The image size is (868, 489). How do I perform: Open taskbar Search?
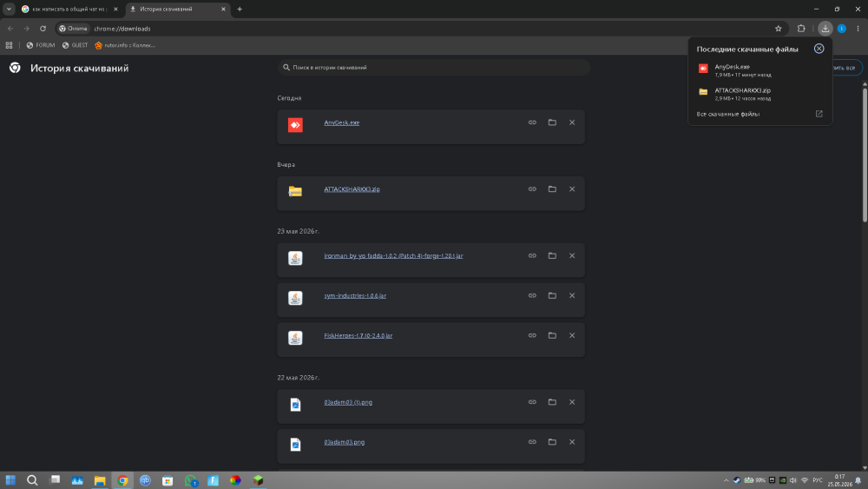pyautogui.click(x=33, y=480)
